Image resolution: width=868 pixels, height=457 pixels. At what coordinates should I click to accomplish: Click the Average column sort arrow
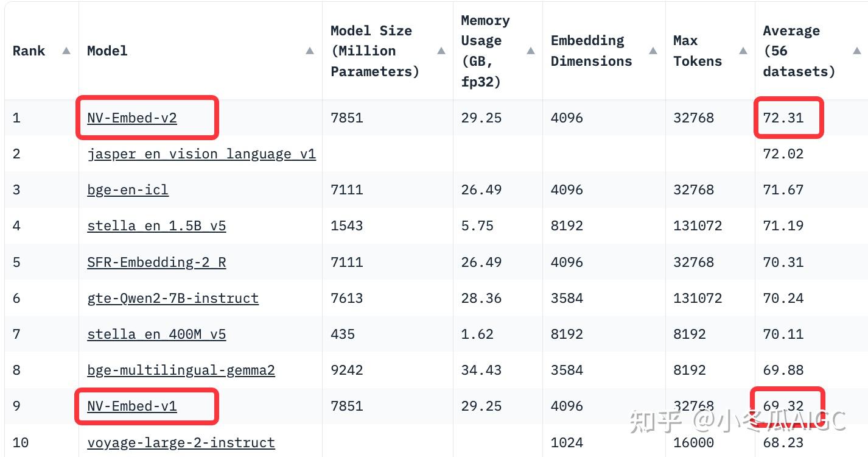coord(856,51)
